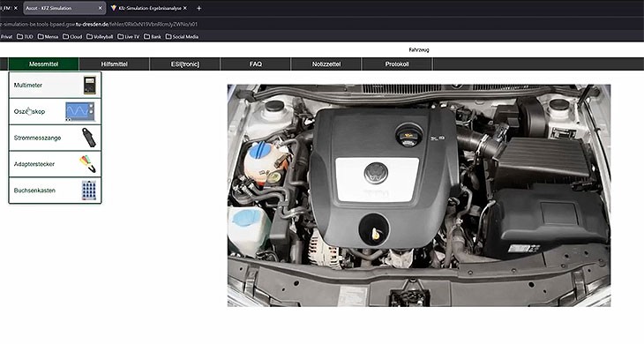Select Multimeter from the Messmittel list
The height and width of the screenshot is (344, 644).
55,86
